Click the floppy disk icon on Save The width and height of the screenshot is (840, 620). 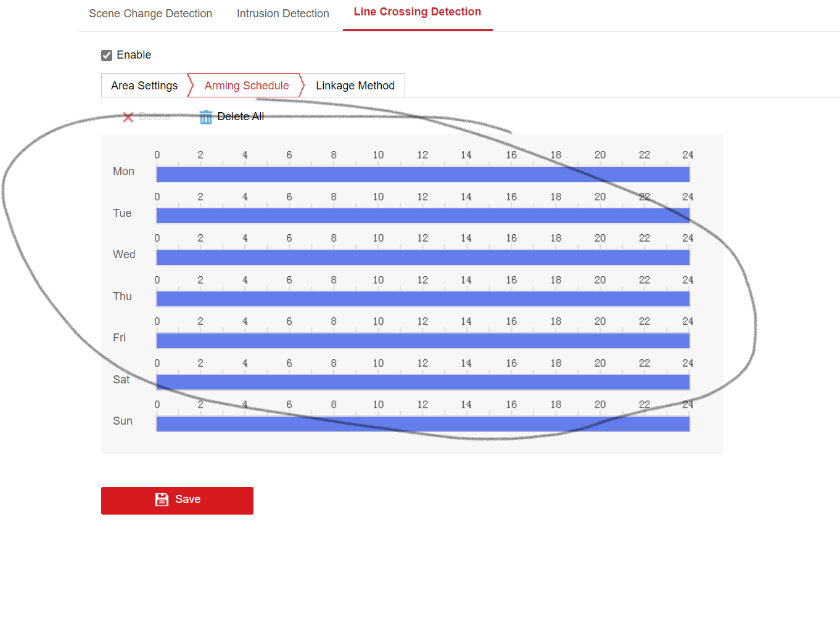pos(162,500)
